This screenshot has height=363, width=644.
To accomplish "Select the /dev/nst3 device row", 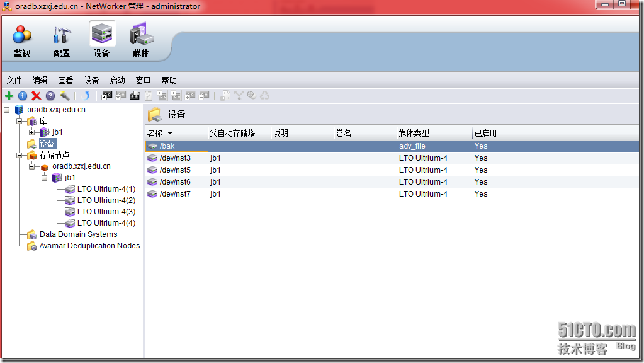I will 392,158.
